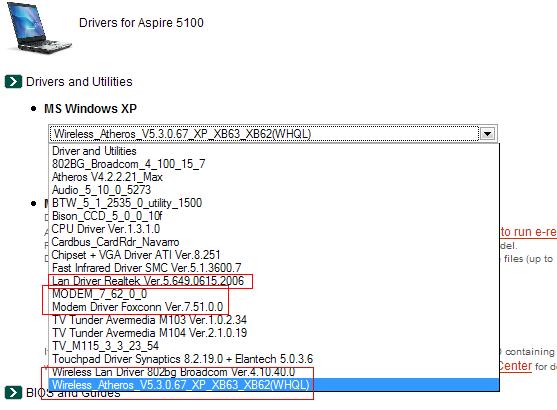The width and height of the screenshot is (557, 410).
Task: Open the 'Center' link at right edge
Action: [x=515, y=366]
